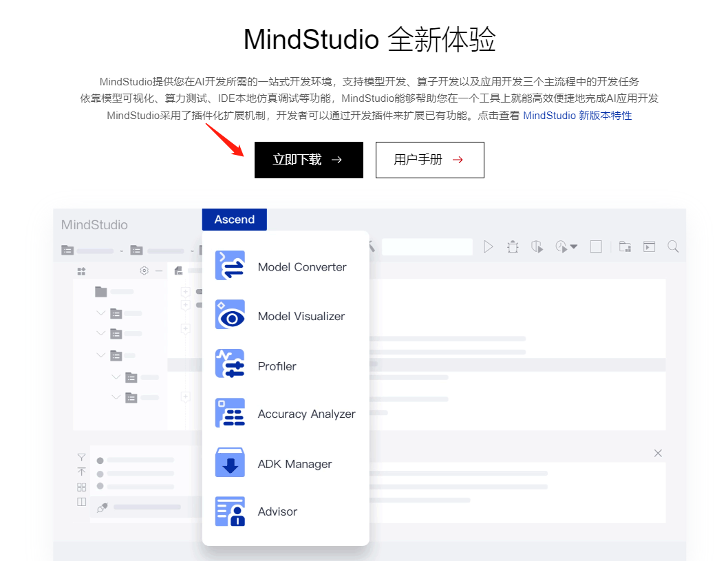Click the project view grid icon

(x=81, y=271)
